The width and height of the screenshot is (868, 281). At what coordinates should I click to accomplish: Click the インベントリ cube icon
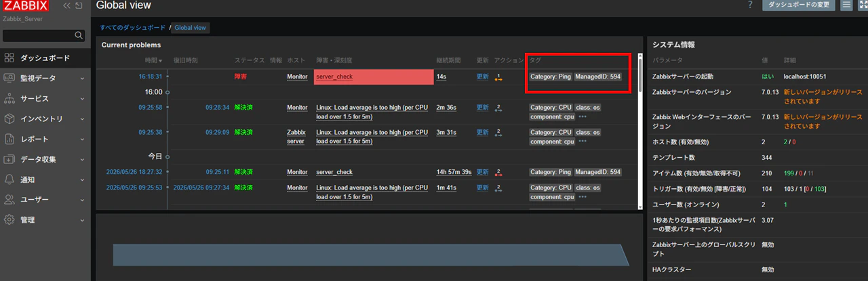pyautogui.click(x=9, y=119)
